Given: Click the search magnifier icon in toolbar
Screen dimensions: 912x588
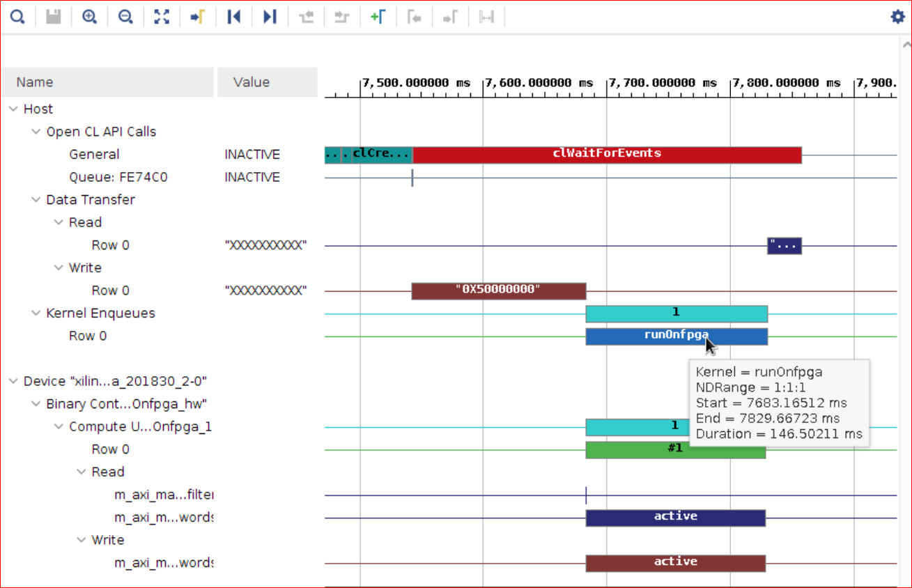Looking at the screenshot, I should [17, 17].
